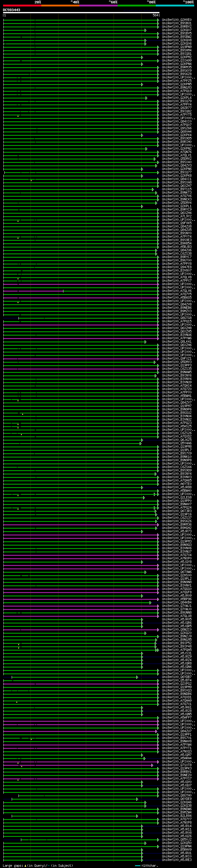197x868 pixels.
Task: Open hit UniRef100_Q2KQ07
Action: 177,30
